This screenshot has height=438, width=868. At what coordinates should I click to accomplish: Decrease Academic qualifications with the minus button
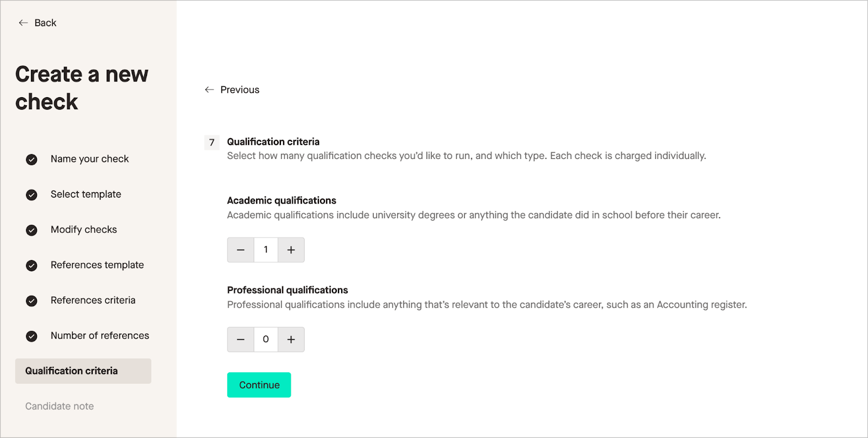point(240,250)
